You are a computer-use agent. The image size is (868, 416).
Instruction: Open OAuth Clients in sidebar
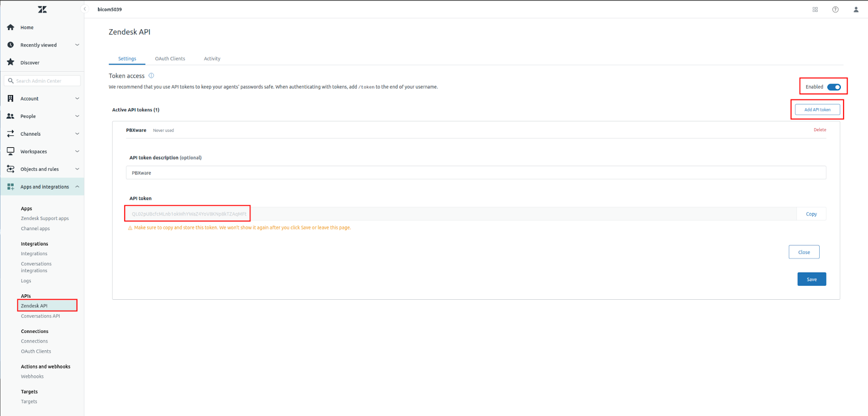36,351
